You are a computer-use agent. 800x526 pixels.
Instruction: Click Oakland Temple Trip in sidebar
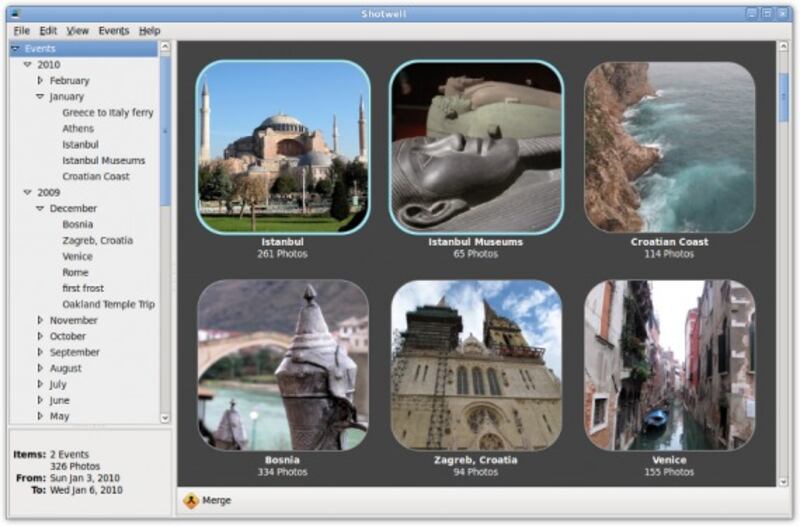[x=108, y=305]
